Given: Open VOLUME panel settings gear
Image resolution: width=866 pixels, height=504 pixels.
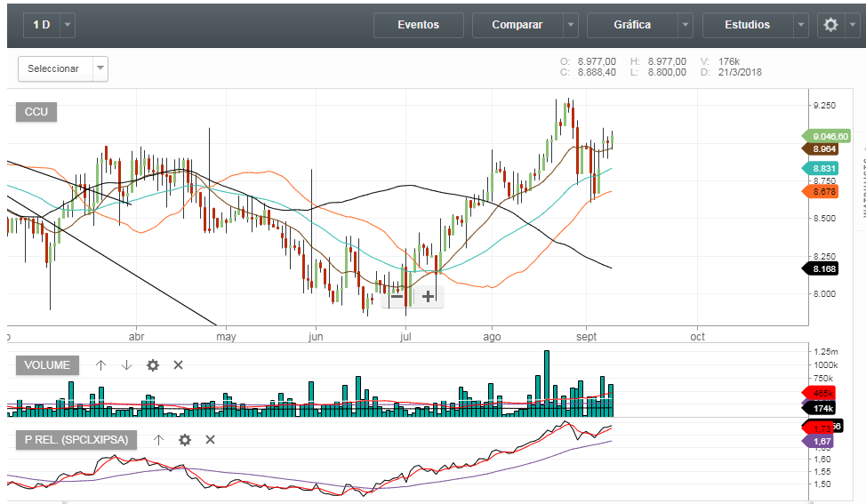Looking at the screenshot, I should [153, 365].
